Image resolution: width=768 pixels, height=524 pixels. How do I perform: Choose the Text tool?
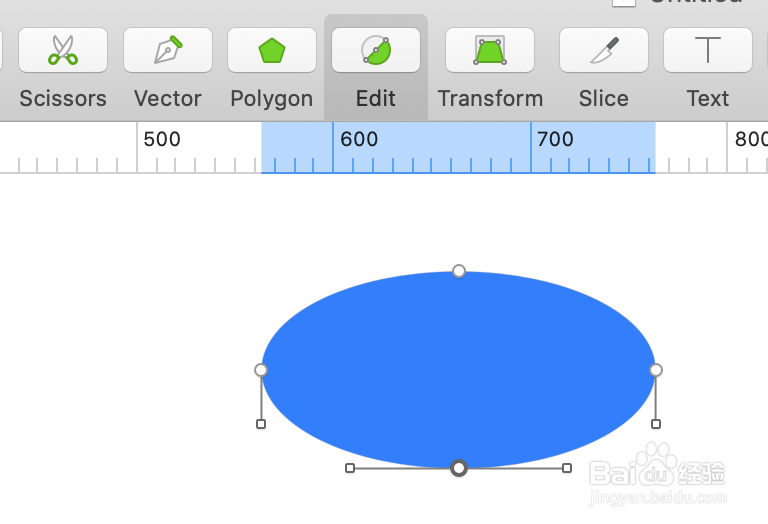pos(707,50)
